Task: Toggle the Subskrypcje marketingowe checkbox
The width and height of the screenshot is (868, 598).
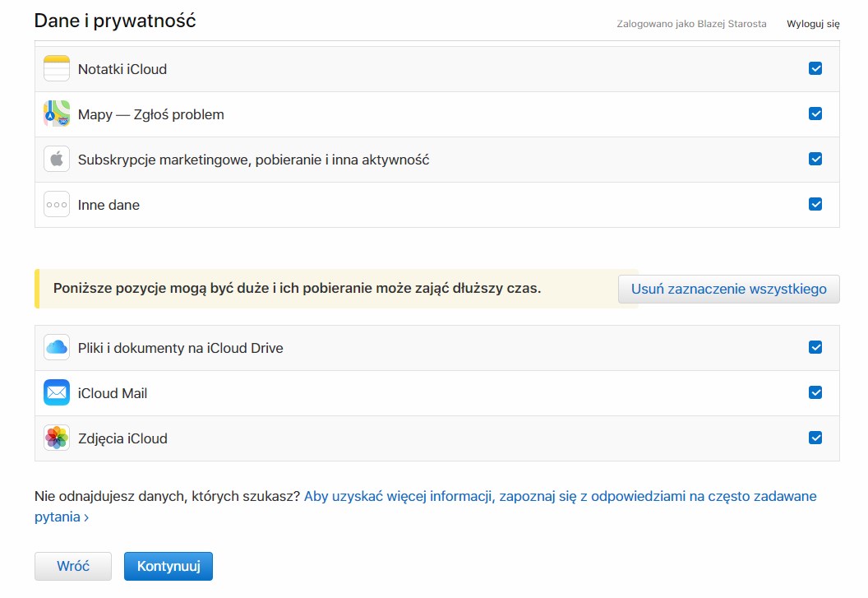Action: point(815,159)
